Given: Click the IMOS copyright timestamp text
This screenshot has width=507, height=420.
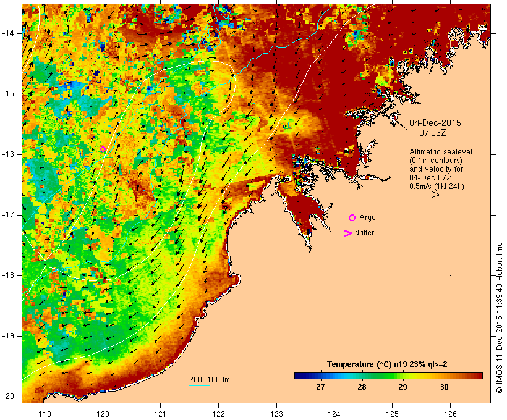Looking at the screenshot, I should [x=499, y=318].
